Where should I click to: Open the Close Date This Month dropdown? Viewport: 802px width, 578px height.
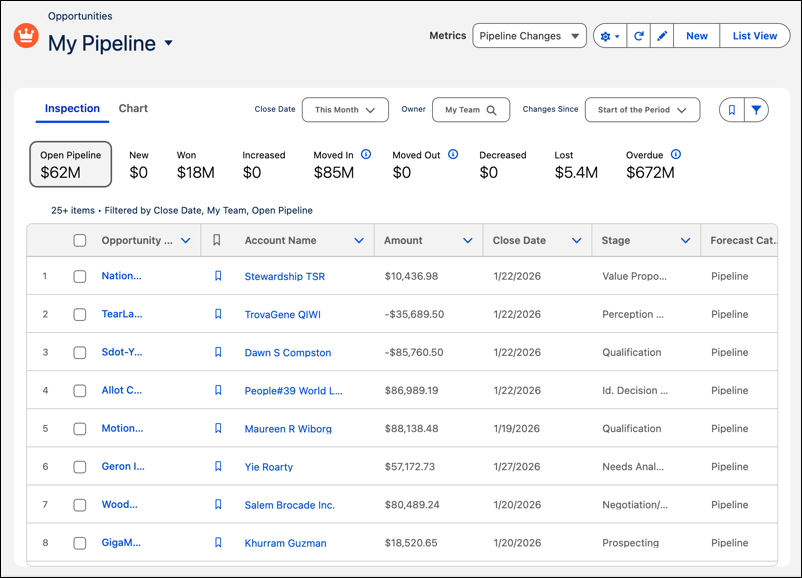click(x=345, y=110)
